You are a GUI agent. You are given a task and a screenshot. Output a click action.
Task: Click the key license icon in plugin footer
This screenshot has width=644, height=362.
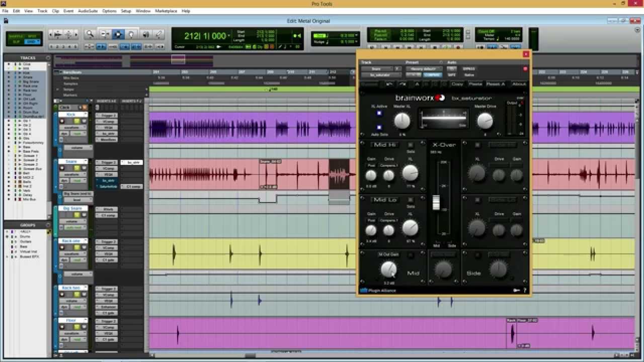click(516, 290)
